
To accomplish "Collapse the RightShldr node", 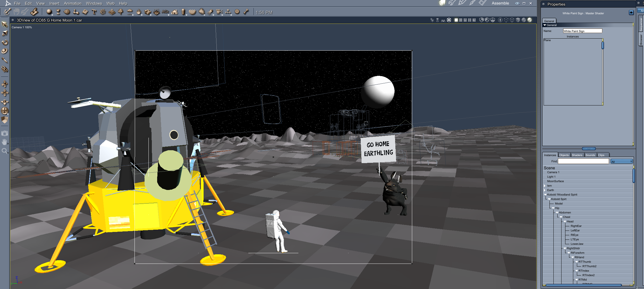I will pyautogui.click(x=565, y=248).
